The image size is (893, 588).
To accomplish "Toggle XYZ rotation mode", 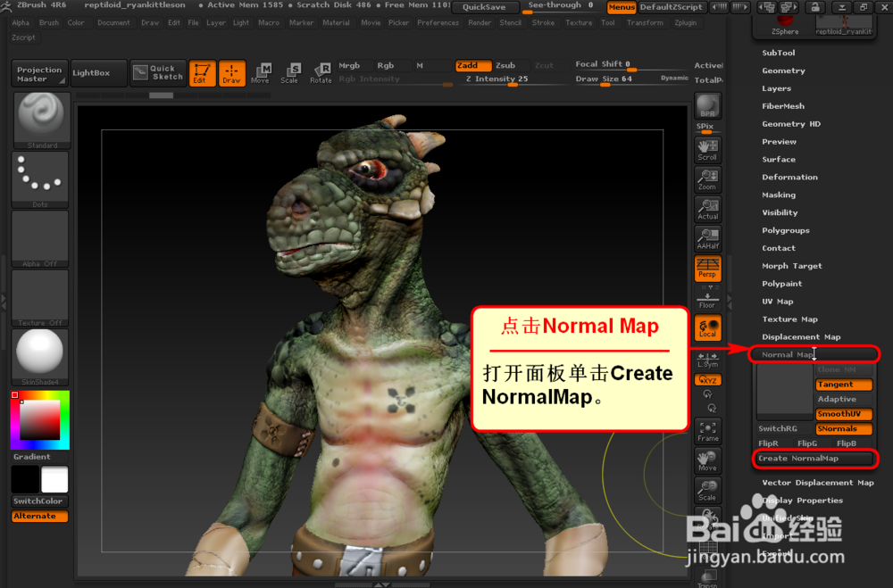I will (708, 380).
